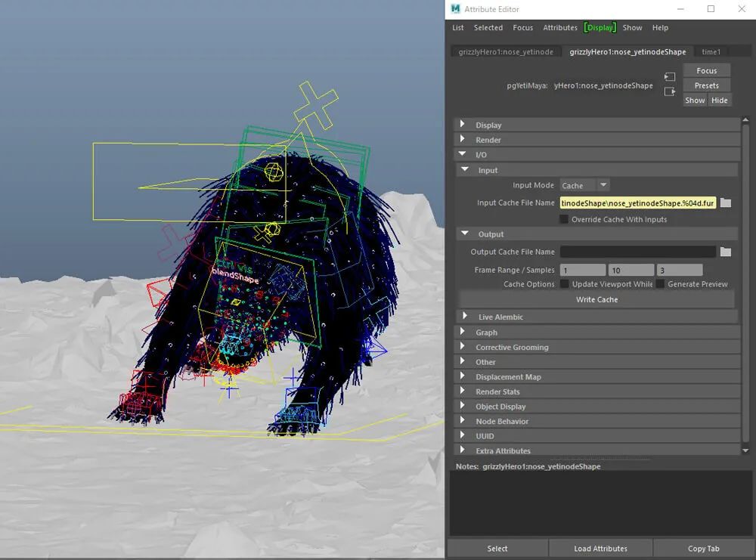Click the Write Cache button
The width and height of the screenshot is (756, 560).
pyautogui.click(x=596, y=300)
